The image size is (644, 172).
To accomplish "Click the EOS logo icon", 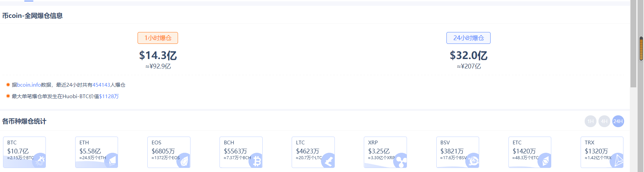I will pyautogui.click(x=184, y=161).
